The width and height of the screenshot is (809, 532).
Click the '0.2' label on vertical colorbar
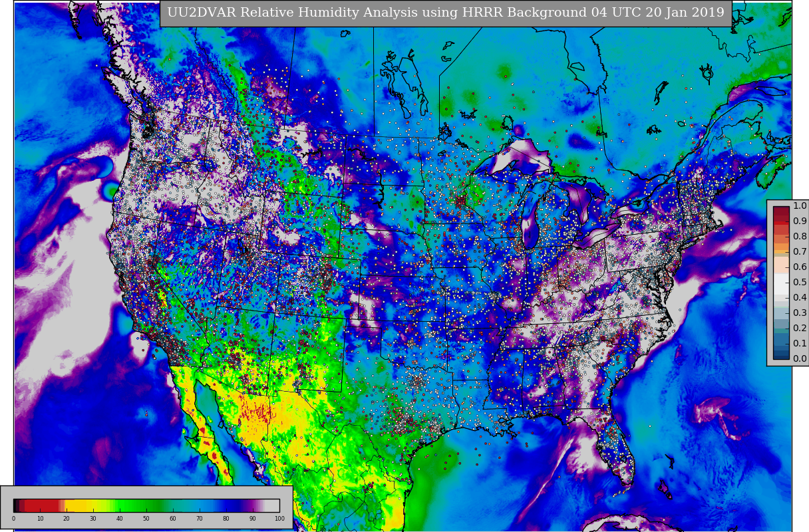(800, 329)
